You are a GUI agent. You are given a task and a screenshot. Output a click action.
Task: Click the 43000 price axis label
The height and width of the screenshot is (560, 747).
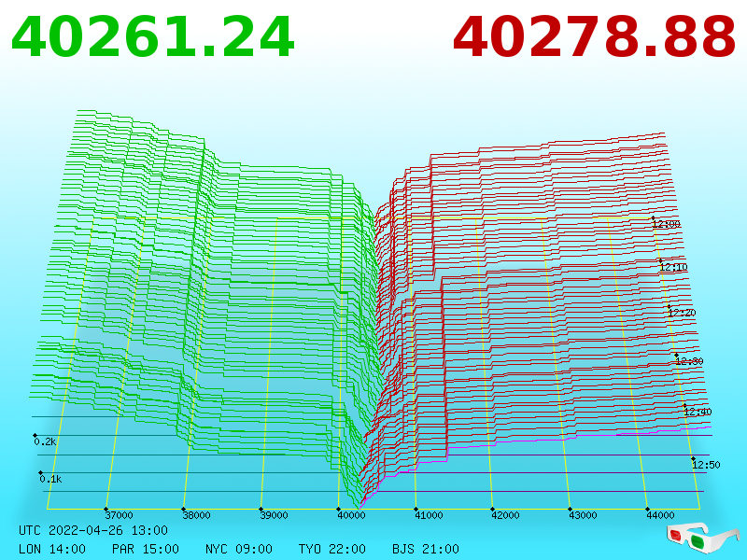[x=583, y=515]
